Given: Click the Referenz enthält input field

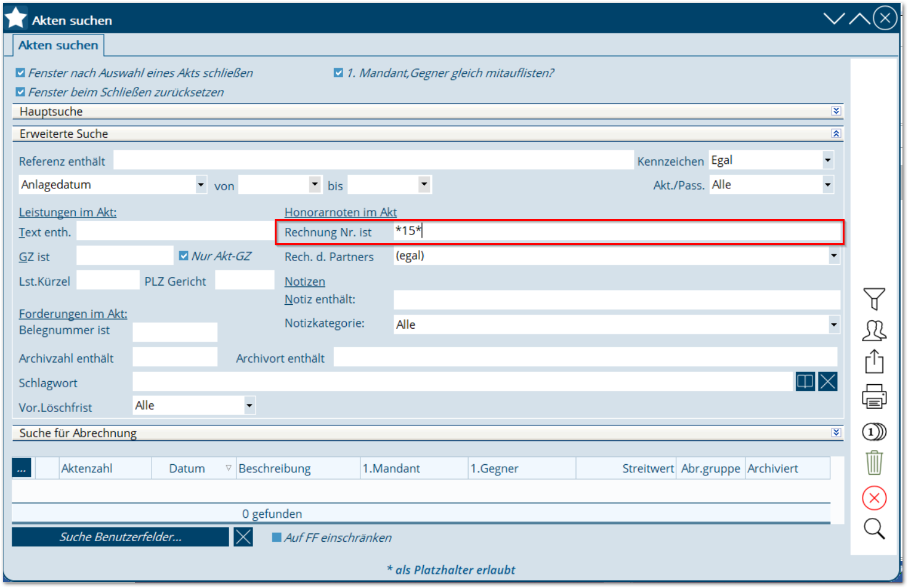Looking at the screenshot, I should pyautogui.click(x=373, y=161).
